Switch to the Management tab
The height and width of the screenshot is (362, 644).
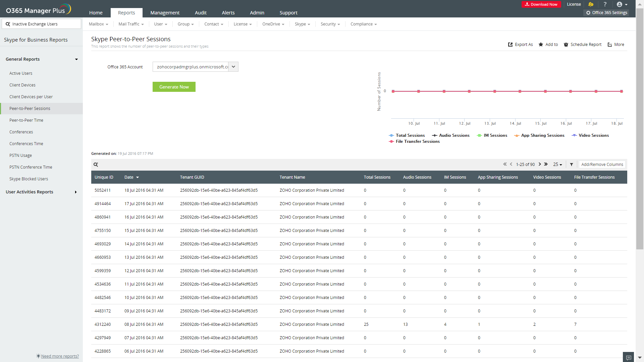pos(165,13)
